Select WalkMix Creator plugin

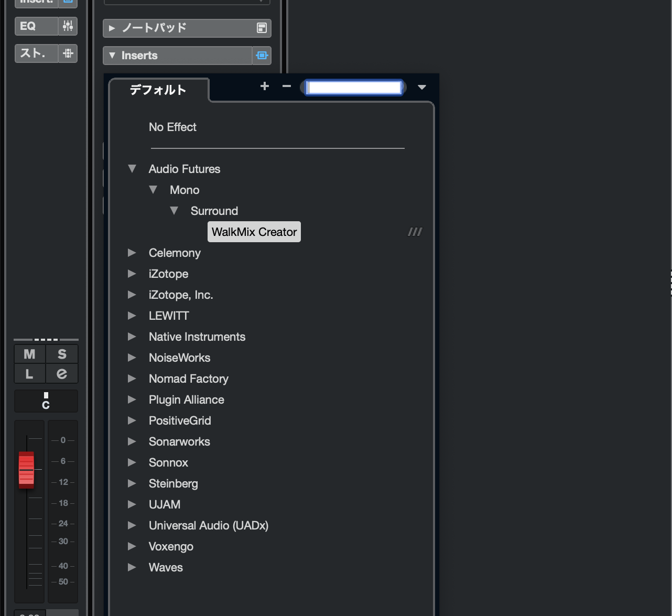(254, 232)
